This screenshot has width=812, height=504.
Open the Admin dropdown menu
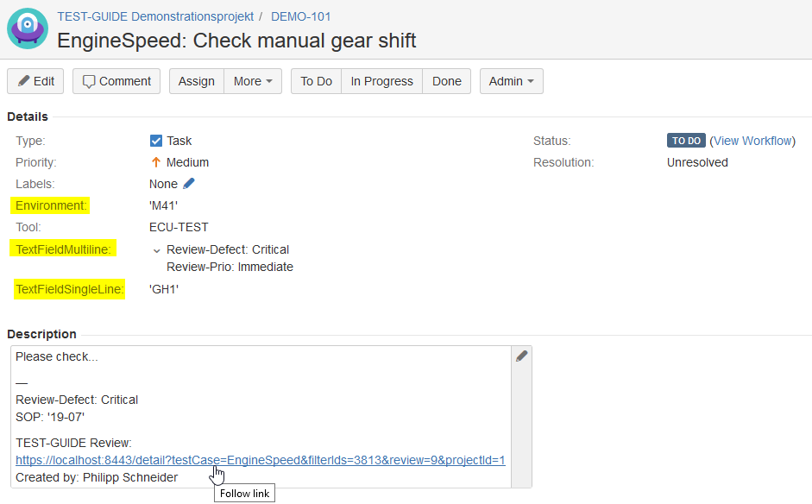(511, 81)
